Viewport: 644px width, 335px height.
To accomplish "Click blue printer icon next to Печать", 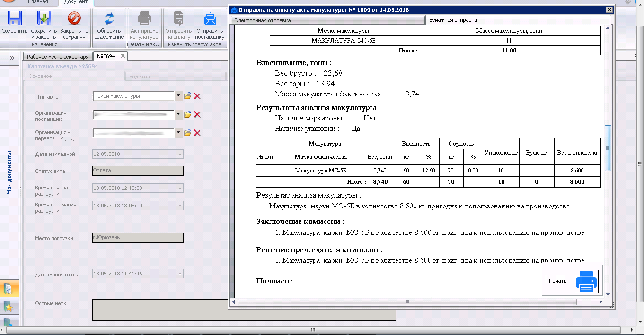I will point(586,281).
